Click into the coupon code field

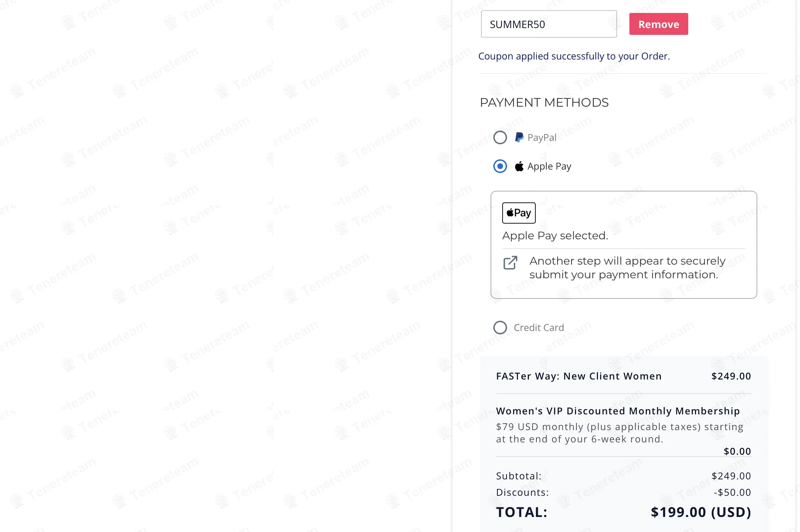pos(548,24)
